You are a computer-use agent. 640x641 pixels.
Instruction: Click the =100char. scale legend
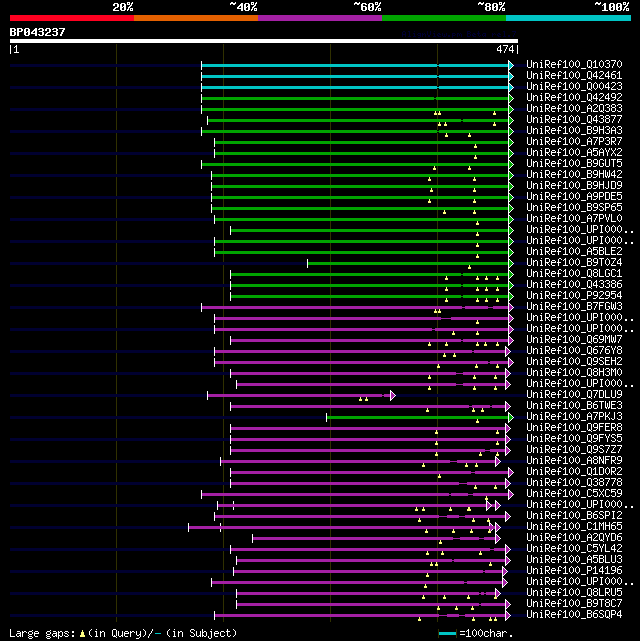476,634
